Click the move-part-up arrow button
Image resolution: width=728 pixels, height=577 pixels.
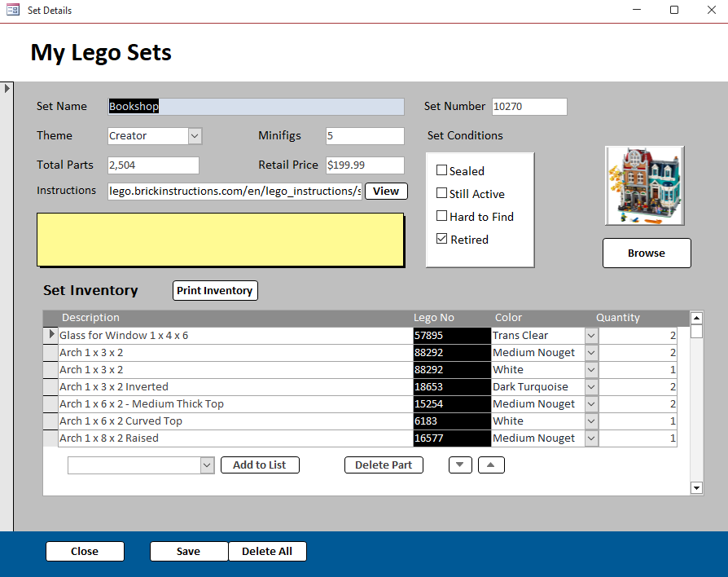pyautogui.click(x=491, y=465)
